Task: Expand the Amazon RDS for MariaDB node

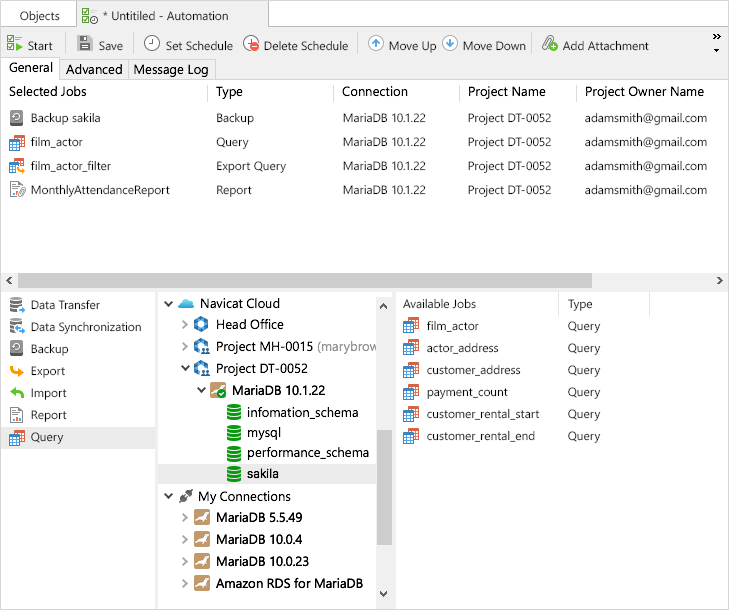Action: click(185, 583)
